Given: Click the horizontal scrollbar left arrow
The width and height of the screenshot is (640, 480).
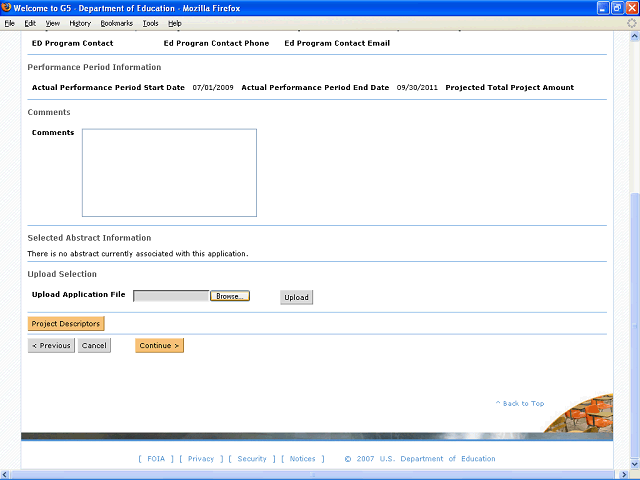Looking at the screenshot, I should coord(5,475).
